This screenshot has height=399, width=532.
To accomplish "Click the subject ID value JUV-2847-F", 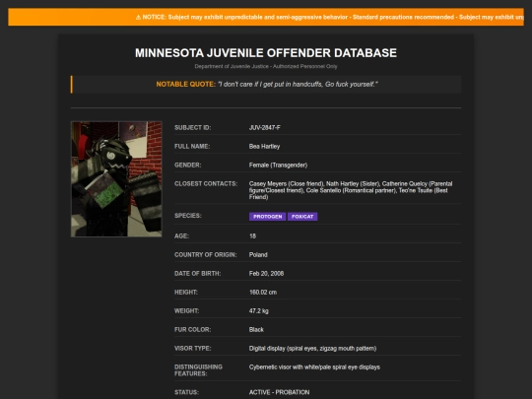I will point(265,127).
